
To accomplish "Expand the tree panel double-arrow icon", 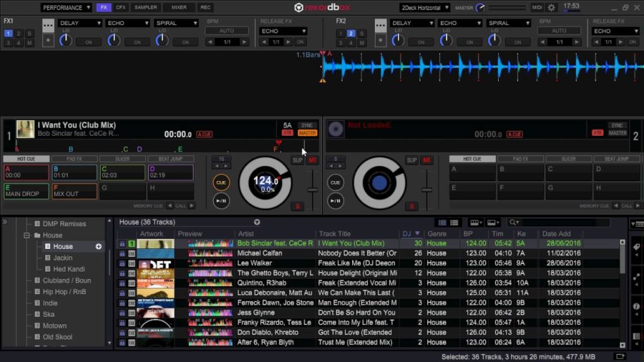I will point(4,222).
